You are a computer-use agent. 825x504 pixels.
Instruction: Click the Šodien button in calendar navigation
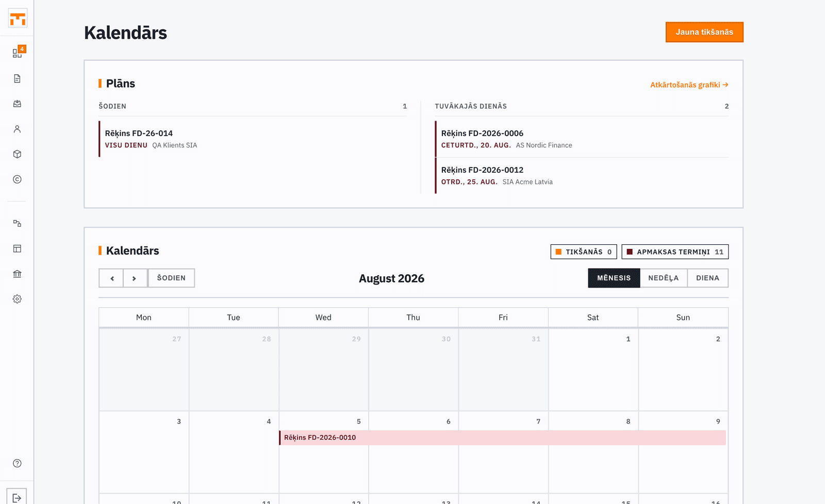[x=171, y=278]
